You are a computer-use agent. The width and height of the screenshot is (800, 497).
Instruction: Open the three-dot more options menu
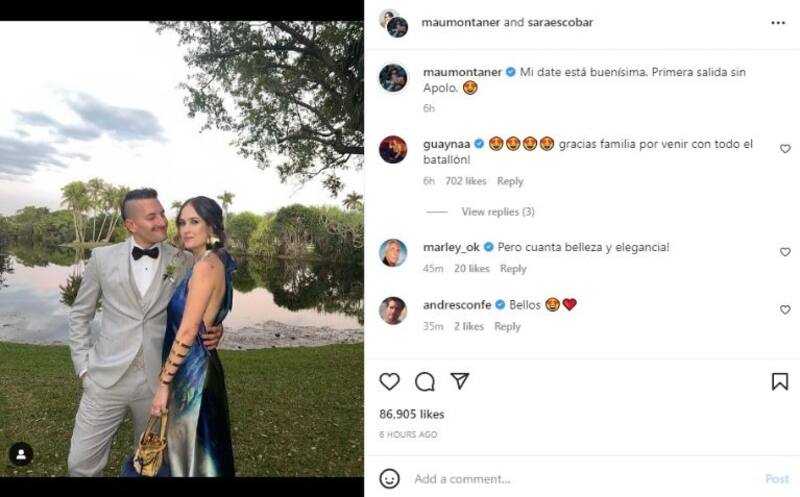click(x=778, y=22)
